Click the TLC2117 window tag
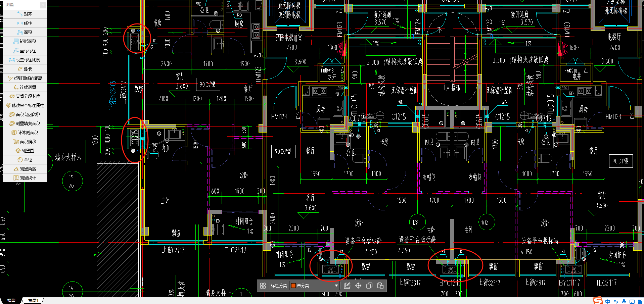 pos(606,283)
